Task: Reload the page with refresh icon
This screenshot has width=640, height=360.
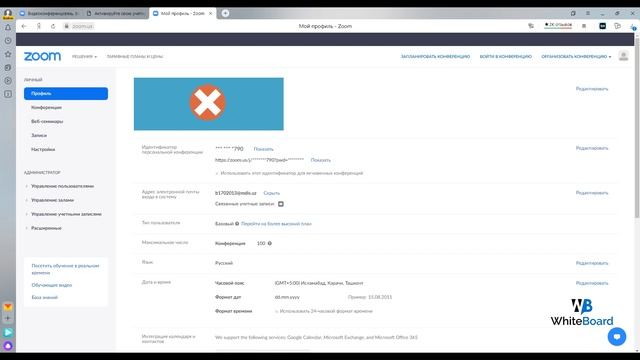Action: pos(53,26)
